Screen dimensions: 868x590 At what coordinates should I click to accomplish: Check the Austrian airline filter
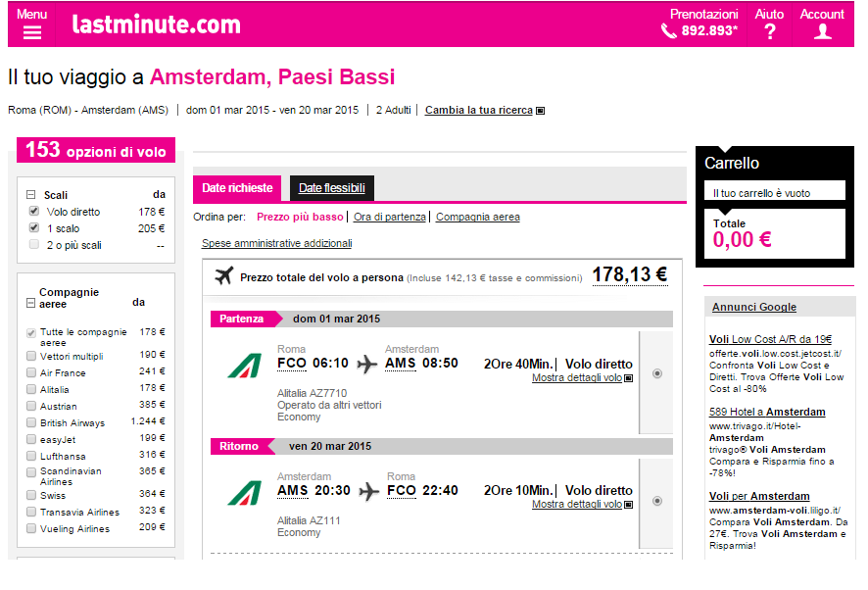(x=31, y=406)
